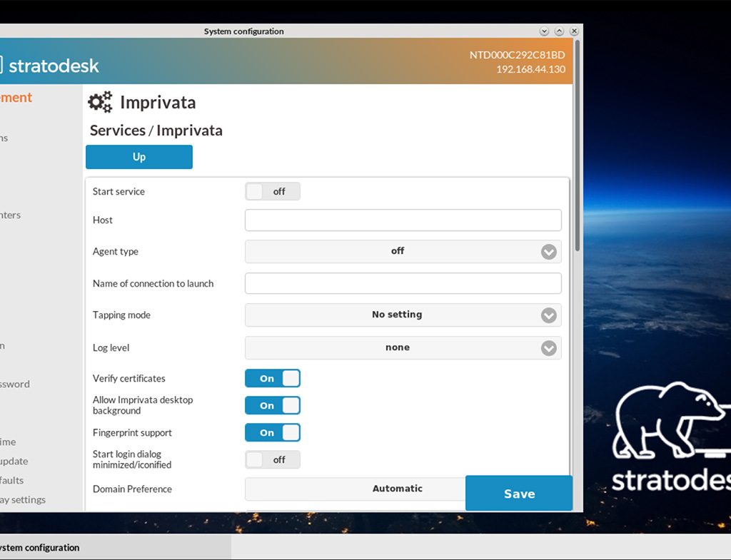This screenshot has height=560, width=731.
Task: Click the Domain Preference label
Action: pos(132,489)
